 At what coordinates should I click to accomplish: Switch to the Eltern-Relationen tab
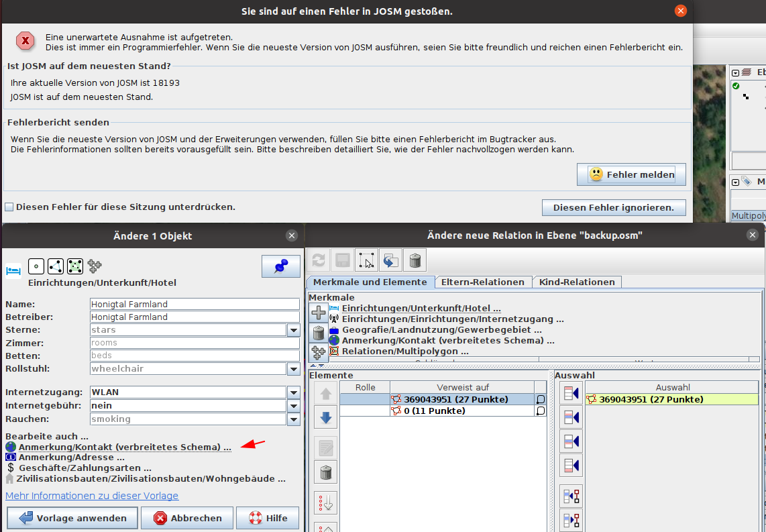(483, 282)
